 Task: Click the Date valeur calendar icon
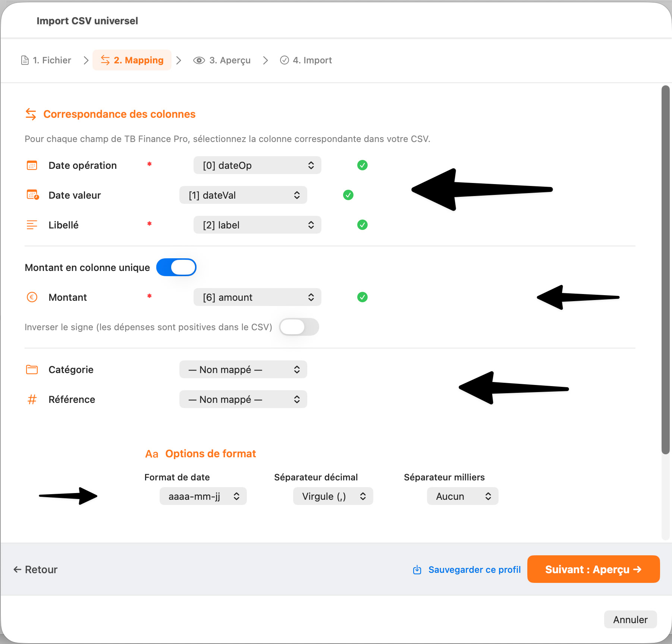tap(32, 195)
